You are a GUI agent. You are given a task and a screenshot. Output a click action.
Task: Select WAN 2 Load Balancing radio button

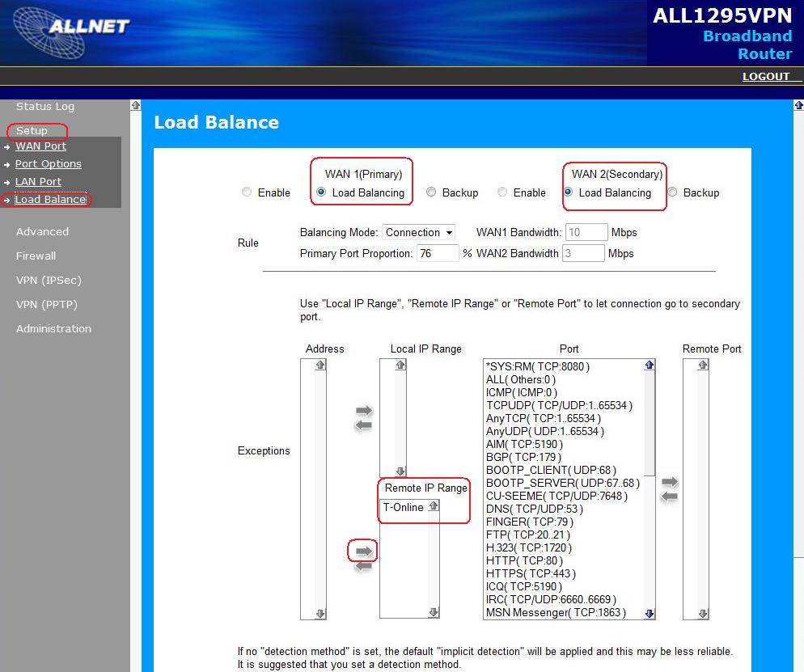pos(568,192)
